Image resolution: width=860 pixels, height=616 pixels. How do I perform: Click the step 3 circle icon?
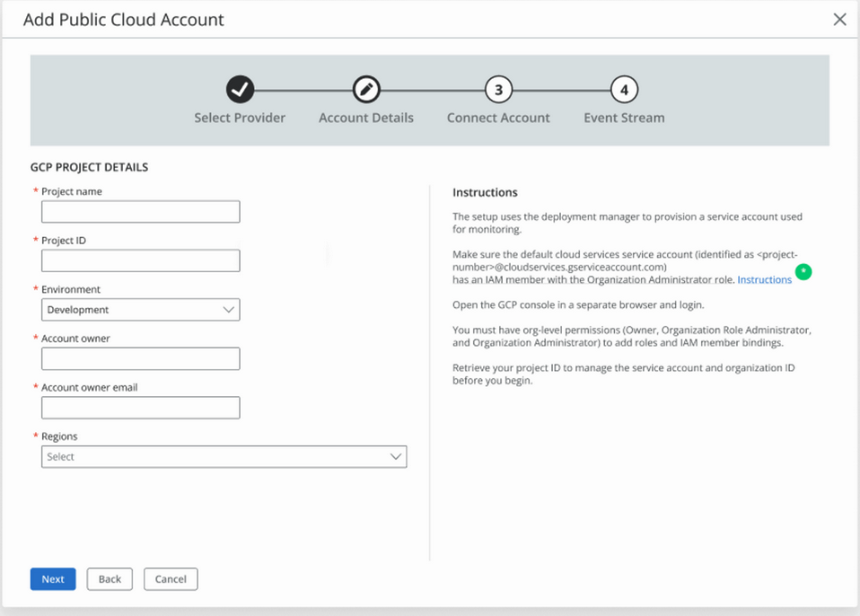(x=498, y=89)
